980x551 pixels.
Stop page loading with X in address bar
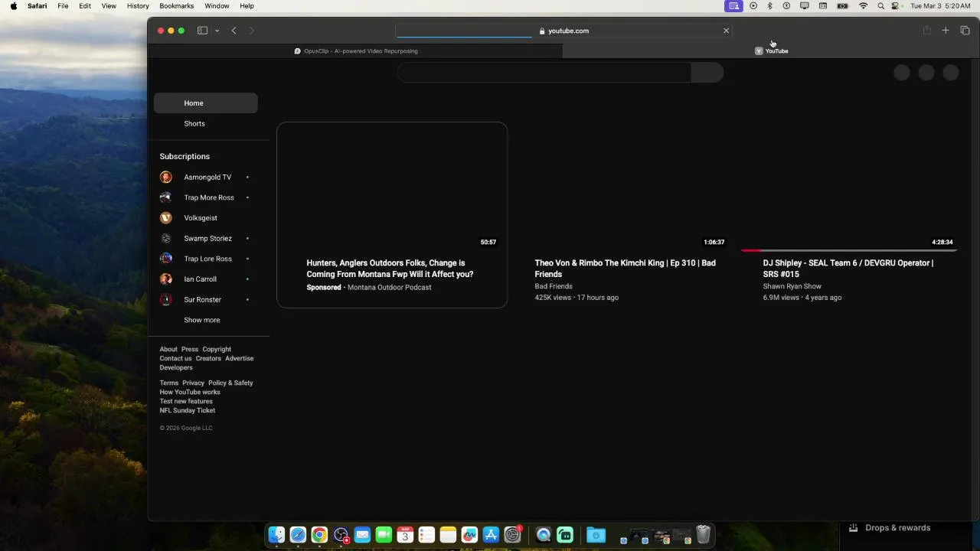click(726, 31)
